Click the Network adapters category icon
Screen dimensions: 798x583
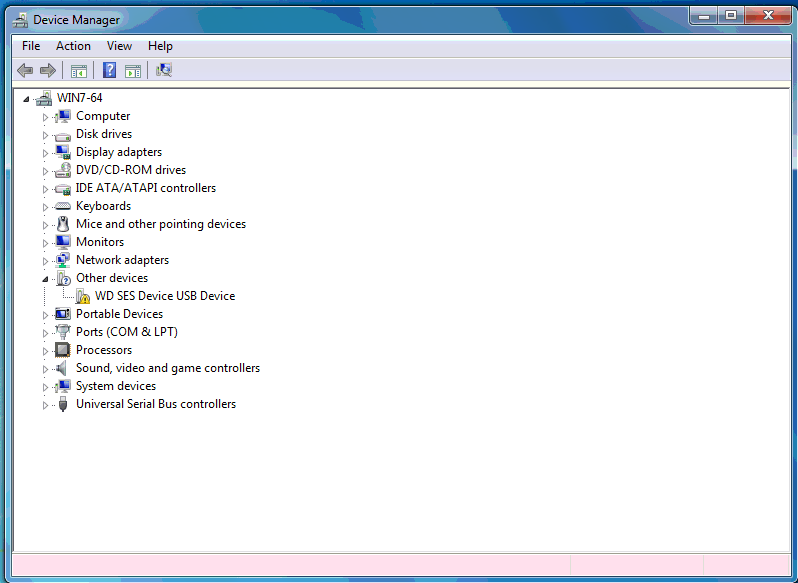click(x=63, y=260)
